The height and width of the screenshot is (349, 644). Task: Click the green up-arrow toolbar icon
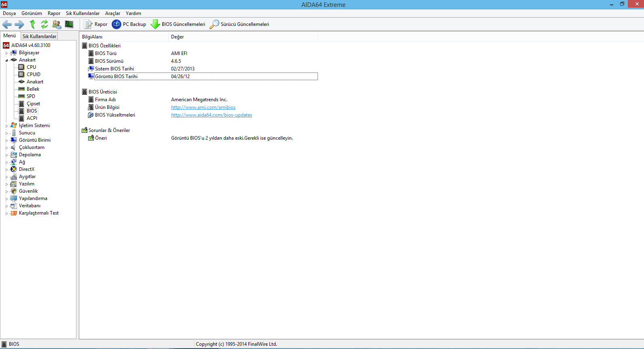click(x=32, y=24)
